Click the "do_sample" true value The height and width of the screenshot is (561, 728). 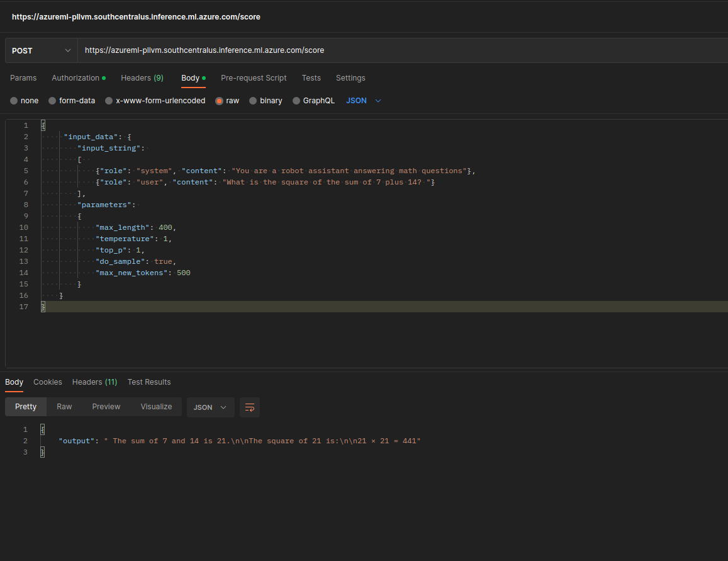point(163,261)
